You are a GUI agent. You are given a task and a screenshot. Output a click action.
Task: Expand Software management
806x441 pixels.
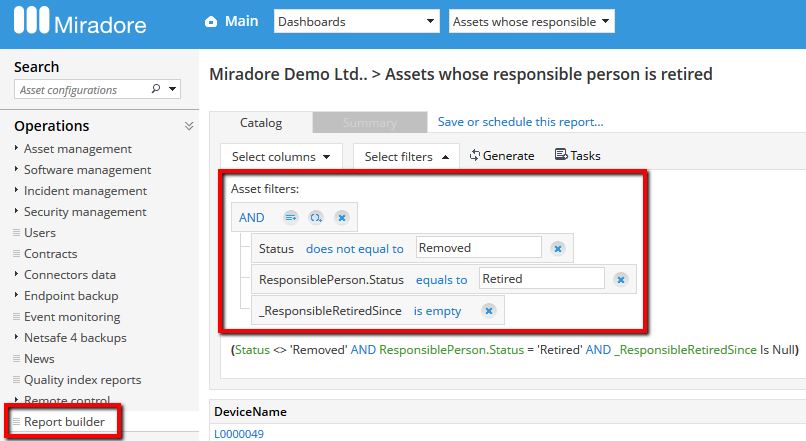[87, 170]
